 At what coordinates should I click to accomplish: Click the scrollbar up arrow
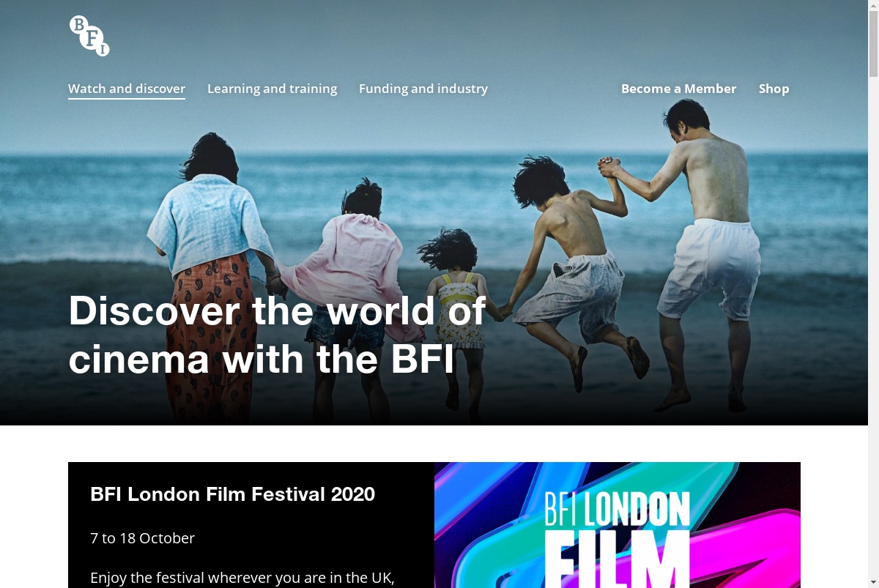coord(873,5)
